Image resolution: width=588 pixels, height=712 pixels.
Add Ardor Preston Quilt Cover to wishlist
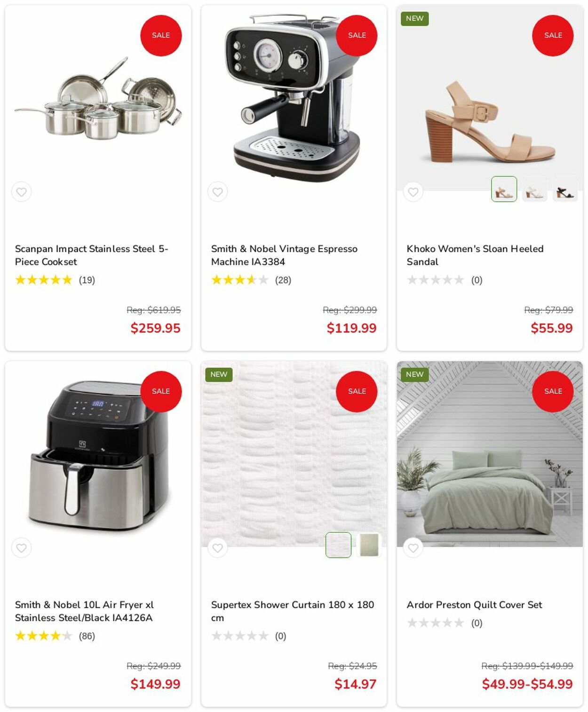pyautogui.click(x=413, y=548)
